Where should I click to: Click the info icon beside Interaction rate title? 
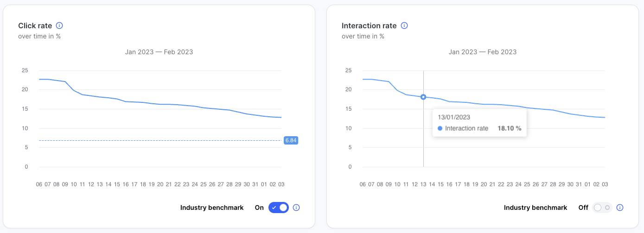[x=404, y=26]
